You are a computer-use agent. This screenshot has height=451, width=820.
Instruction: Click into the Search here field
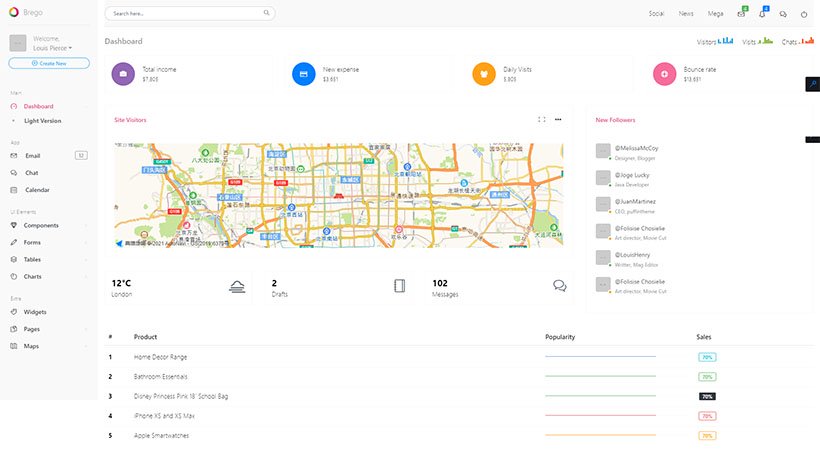(x=183, y=14)
